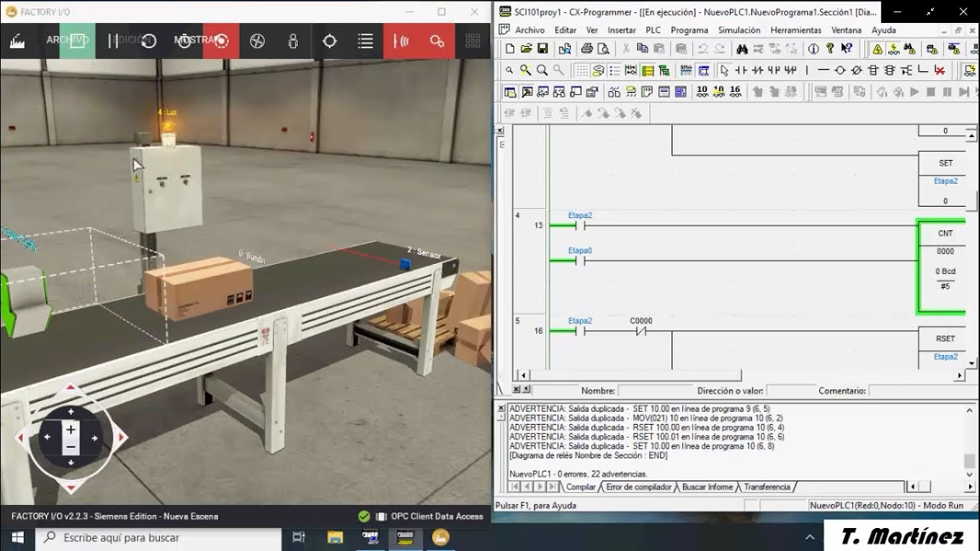Click the C0000 contact on rung 5
980x551 pixels.
[x=642, y=331]
